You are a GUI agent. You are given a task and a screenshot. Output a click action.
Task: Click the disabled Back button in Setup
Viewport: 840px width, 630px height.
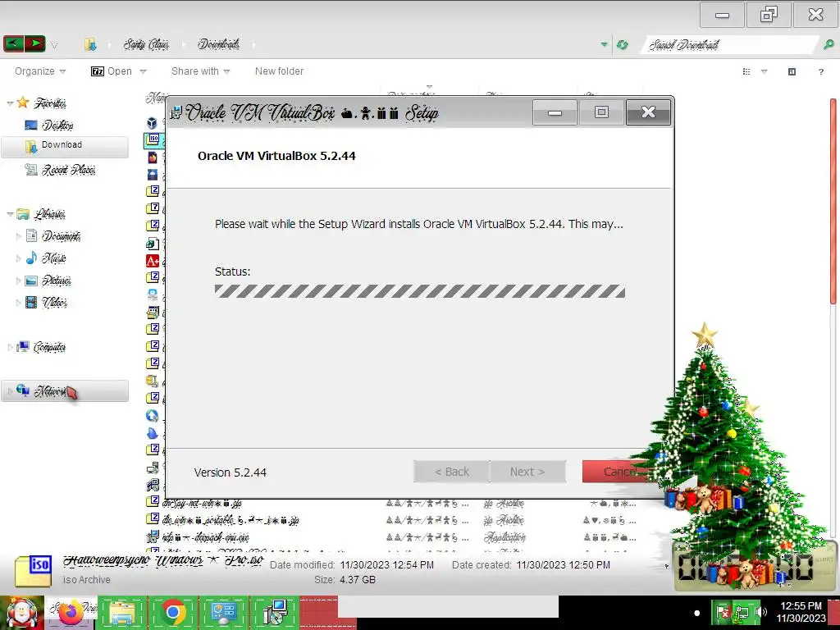(452, 472)
